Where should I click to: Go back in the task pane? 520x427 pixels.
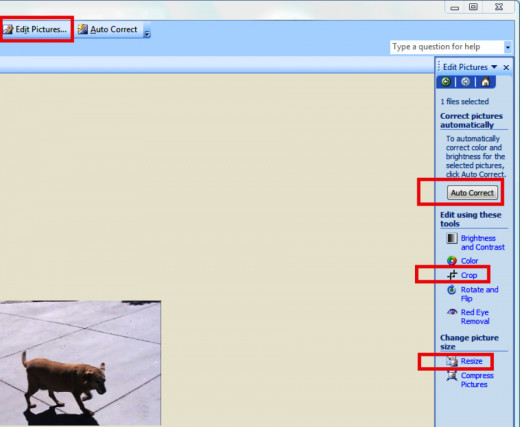(446, 82)
